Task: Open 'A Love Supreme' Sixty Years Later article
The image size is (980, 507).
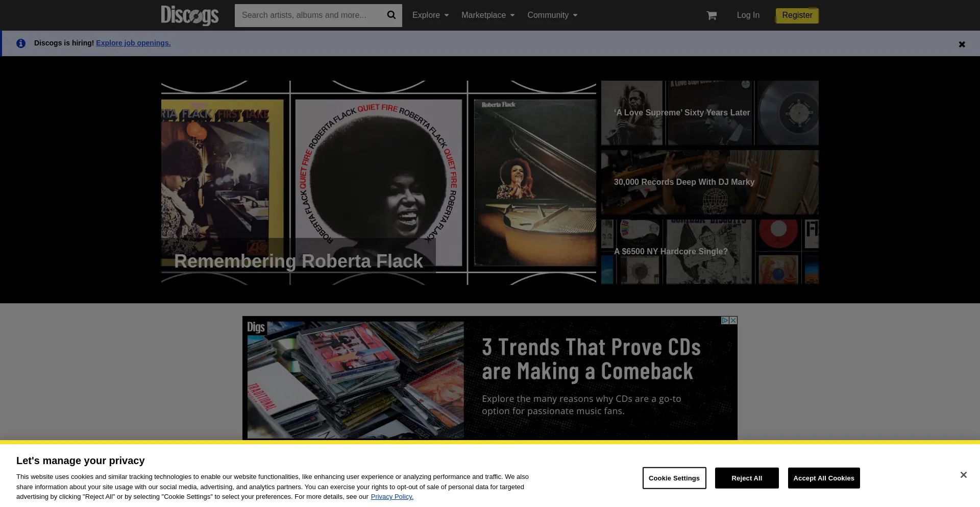Action: (710, 113)
